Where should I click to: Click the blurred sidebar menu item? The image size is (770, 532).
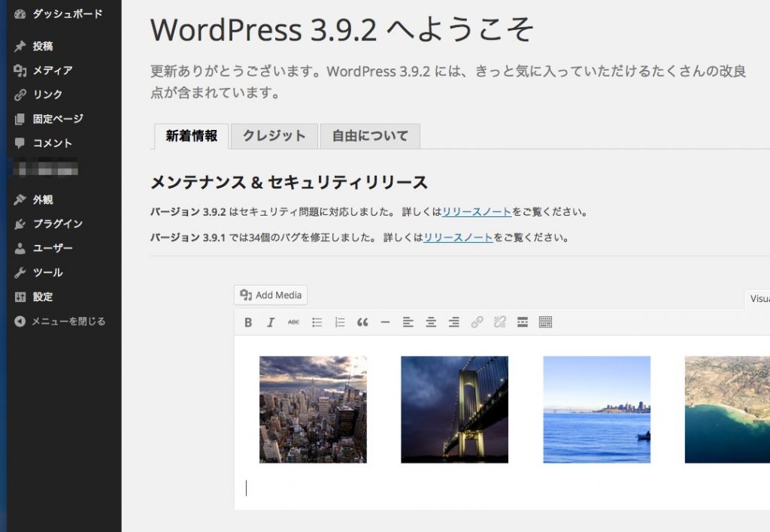click(46, 168)
